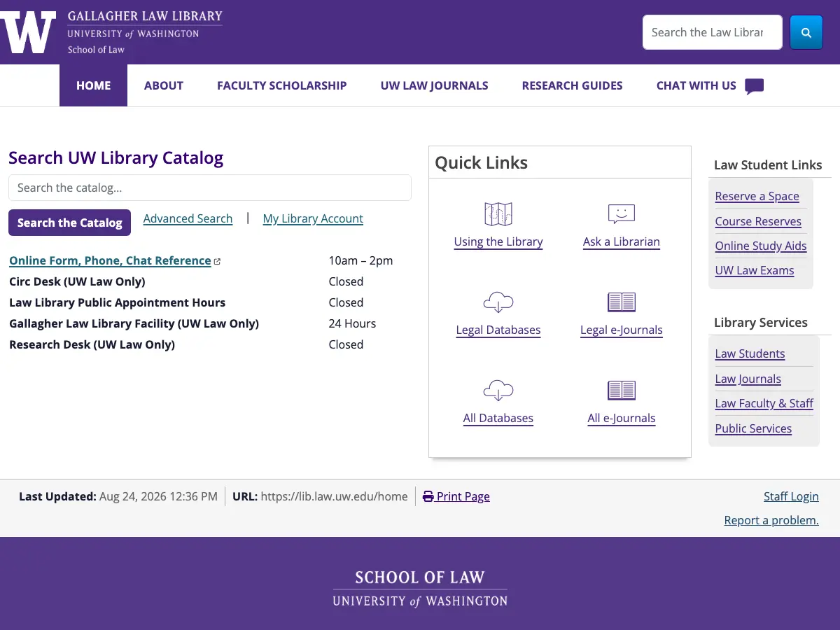840x630 pixels.
Task: Click the Quick Links heading
Action: pos(482,162)
